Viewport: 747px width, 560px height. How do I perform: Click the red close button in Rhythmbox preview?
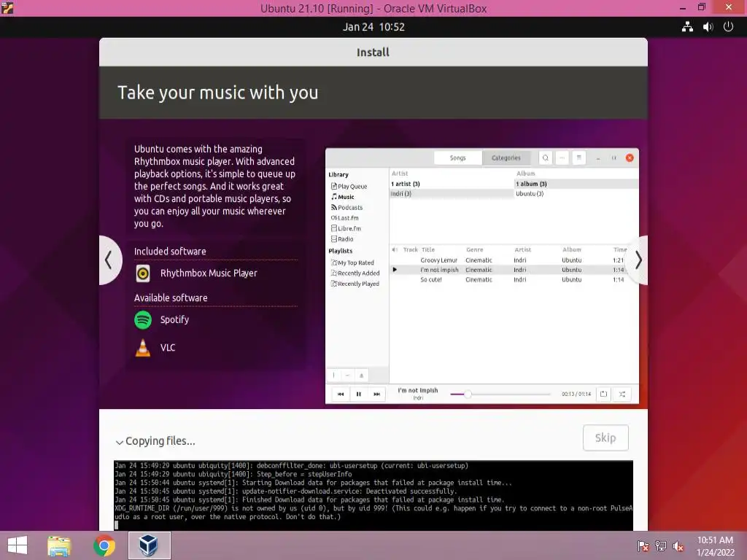pyautogui.click(x=630, y=157)
